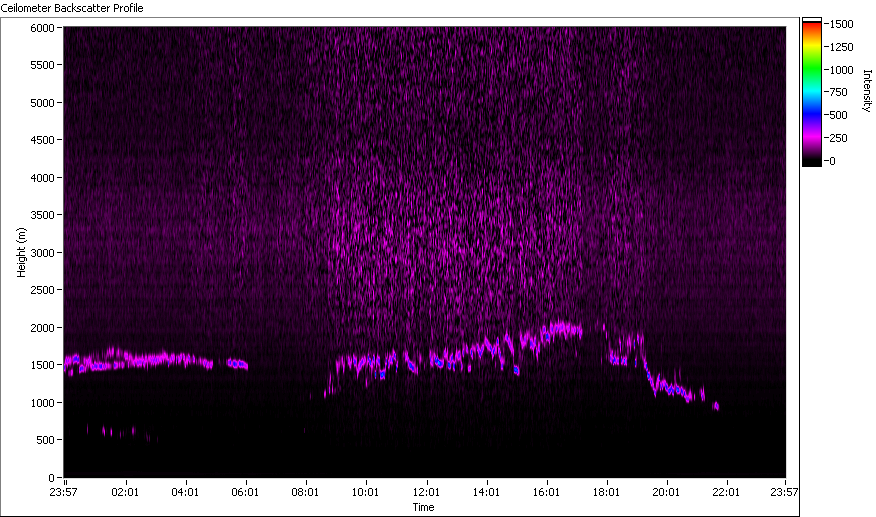Select the 4500 height axis label
The width and height of the screenshot is (876, 517).
(42, 140)
